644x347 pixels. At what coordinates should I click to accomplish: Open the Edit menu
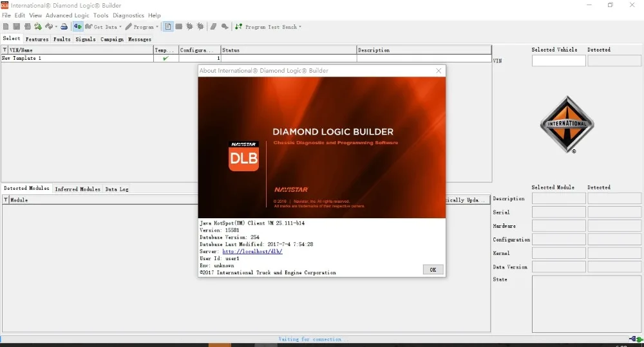click(x=20, y=15)
